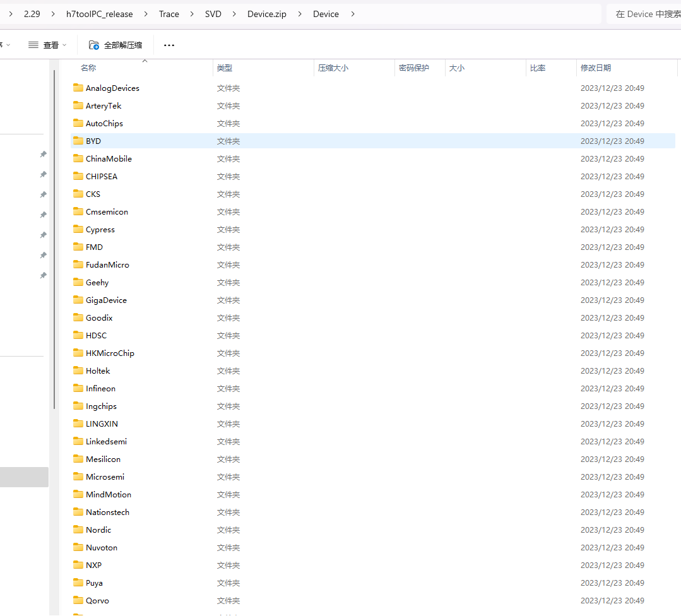
Task: Sort by 类型 column header
Action: click(225, 68)
